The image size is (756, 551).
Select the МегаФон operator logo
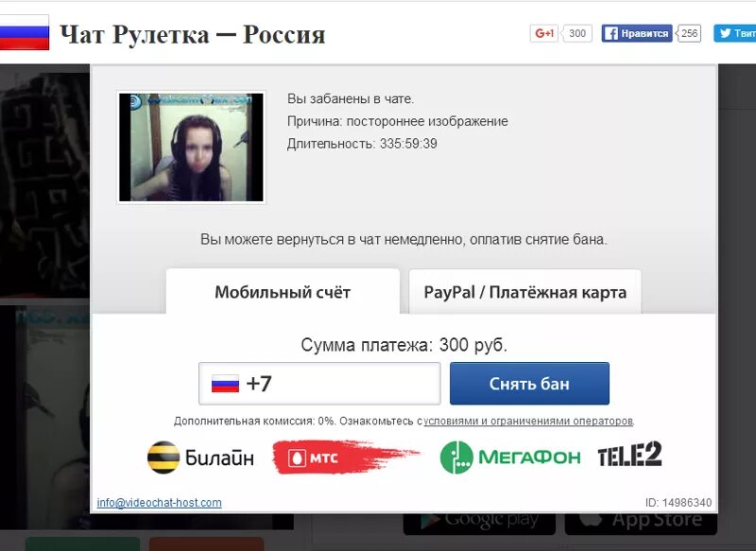click(x=510, y=457)
